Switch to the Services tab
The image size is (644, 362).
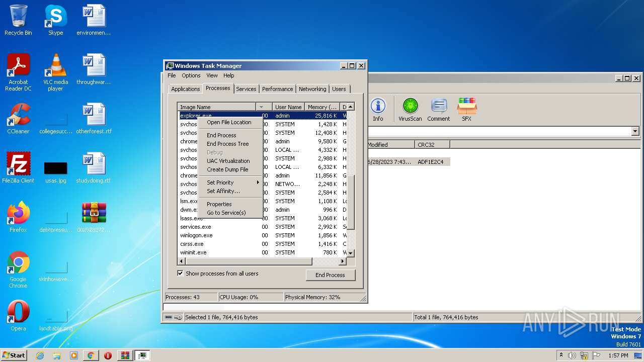point(246,89)
